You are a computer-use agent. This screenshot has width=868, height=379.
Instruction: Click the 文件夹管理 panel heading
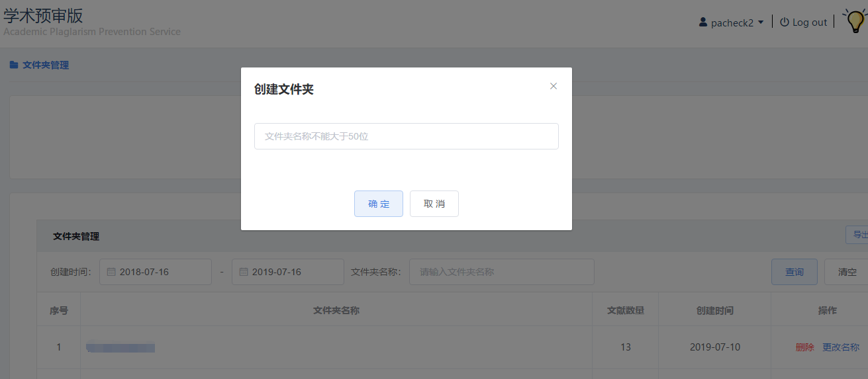[x=76, y=236]
